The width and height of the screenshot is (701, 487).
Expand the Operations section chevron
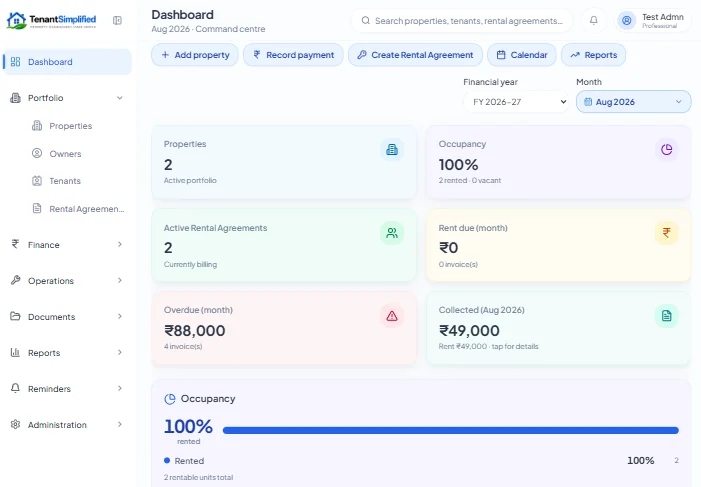point(120,280)
